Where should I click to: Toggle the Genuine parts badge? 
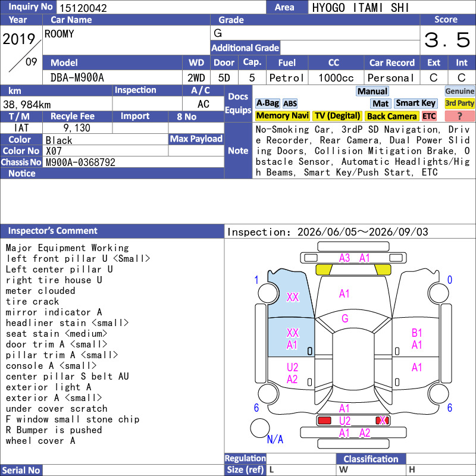click(459, 91)
